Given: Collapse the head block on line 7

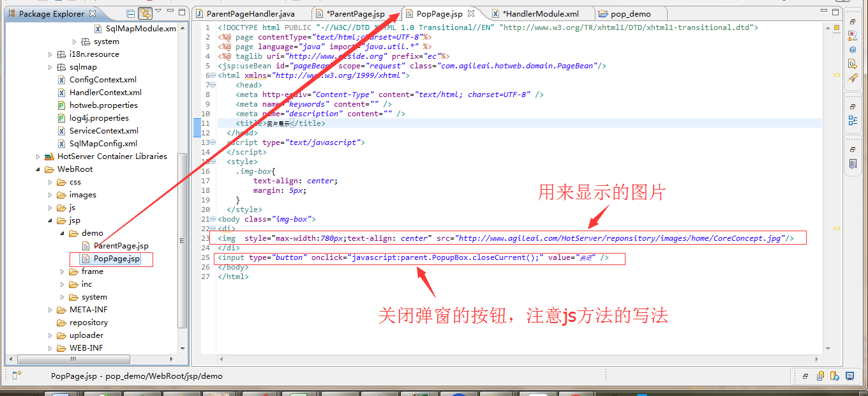Looking at the screenshot, I should [x=213, y=85].
